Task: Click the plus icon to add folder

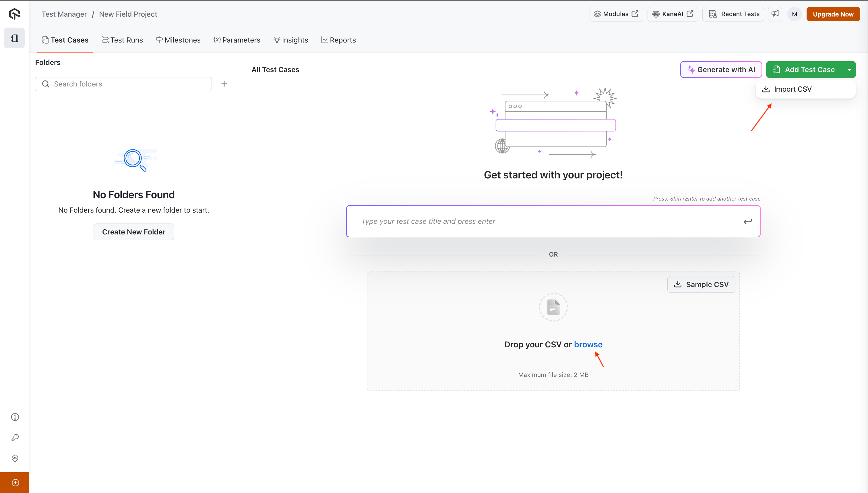Action: coord(224,84)
